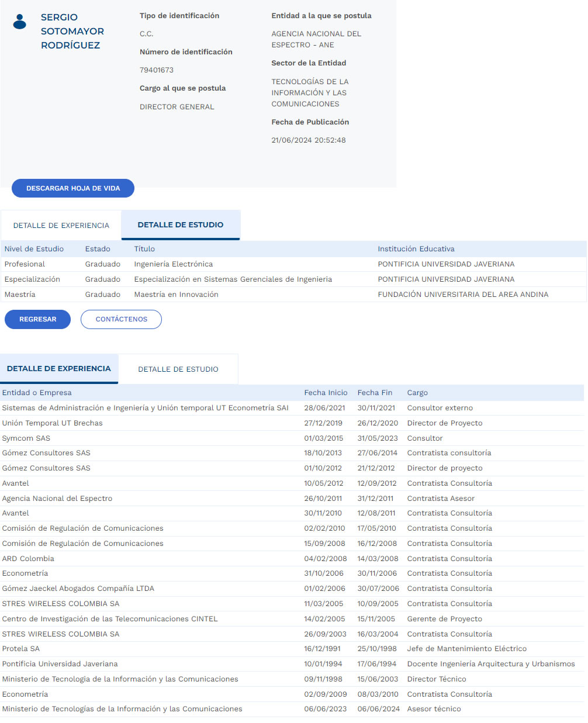This screenshot has width=588, height=723.
Task: Click the Fecha Inicio column header
Action: coord(326,393)
